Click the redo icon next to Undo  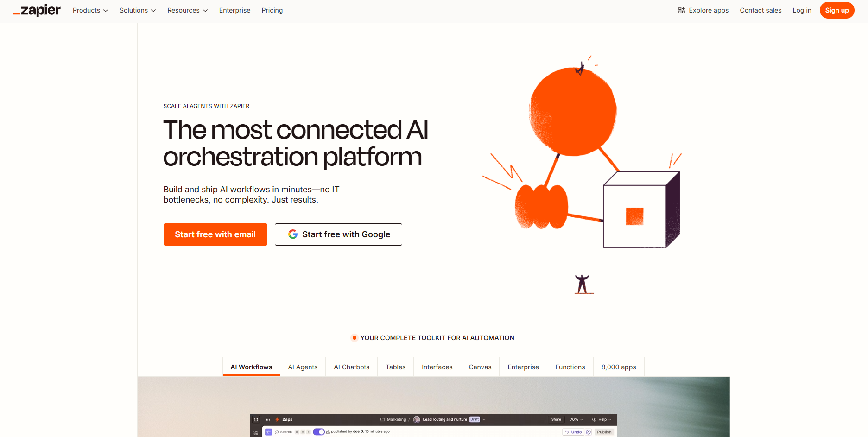[589, 432]
